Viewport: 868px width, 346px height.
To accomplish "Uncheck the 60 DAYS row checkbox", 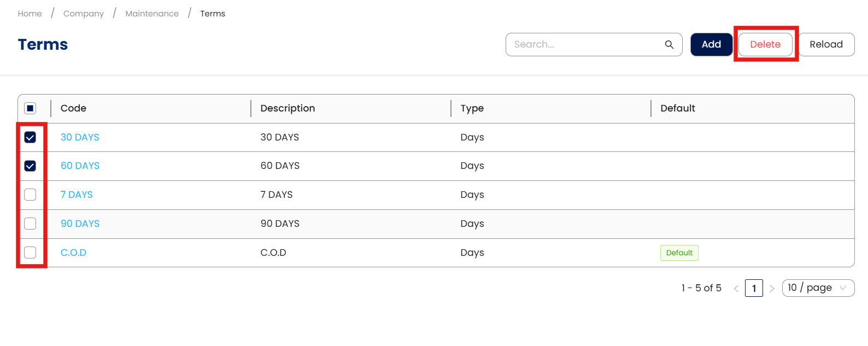I will (x=30, y=166).
